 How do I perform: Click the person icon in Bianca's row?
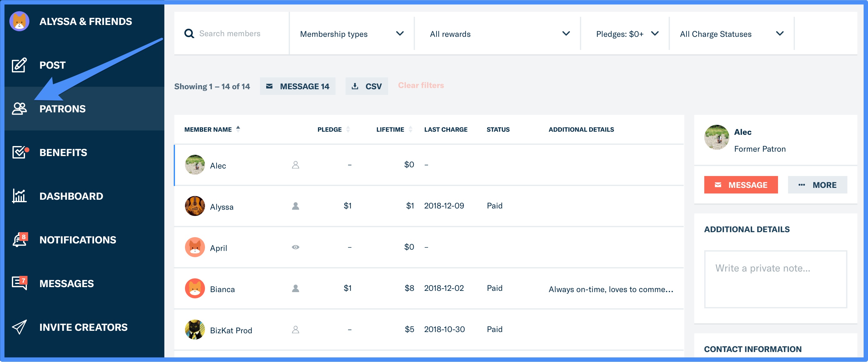[x=296, y=288]
